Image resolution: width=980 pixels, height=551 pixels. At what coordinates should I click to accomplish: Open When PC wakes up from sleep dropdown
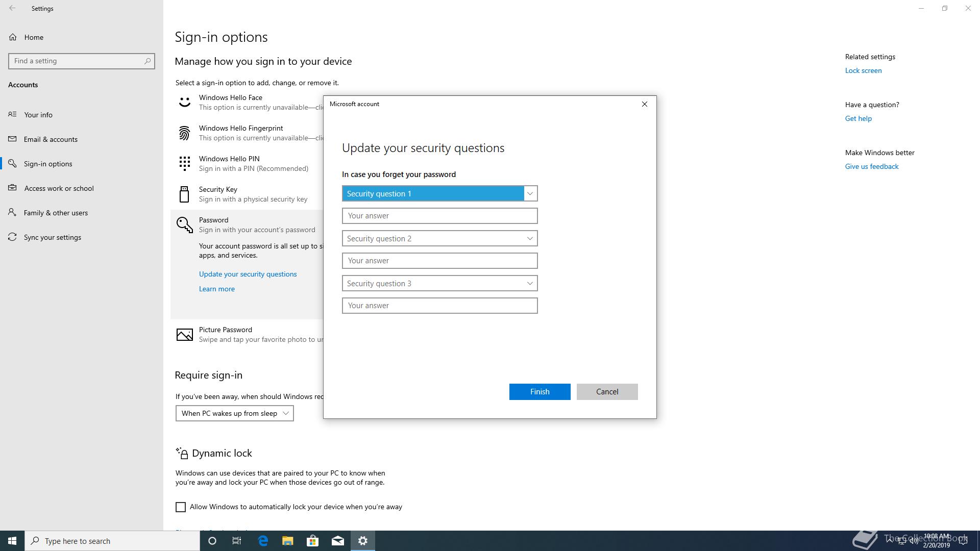[x=234, y=413]
